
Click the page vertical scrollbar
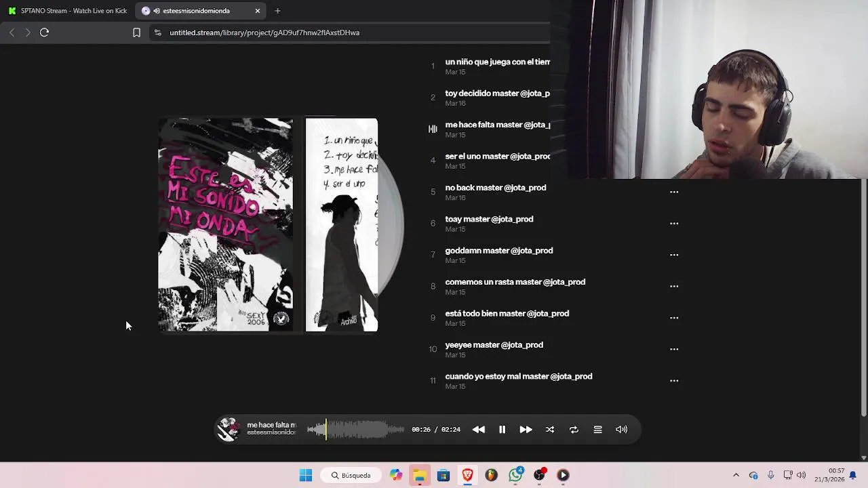coord(863,298)
